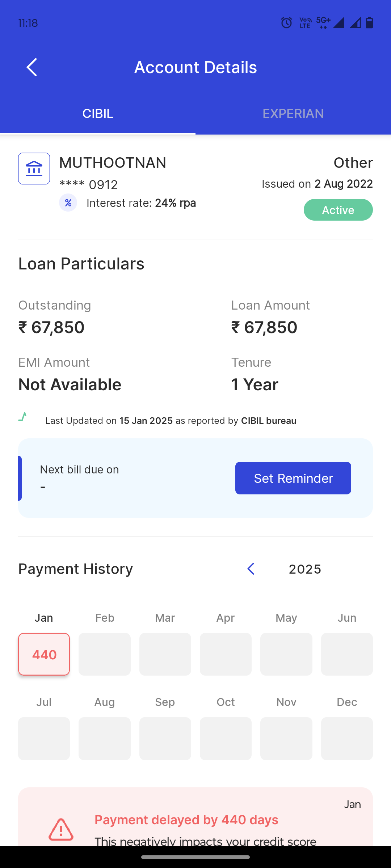Go to previous payment history year

point(251,569)
